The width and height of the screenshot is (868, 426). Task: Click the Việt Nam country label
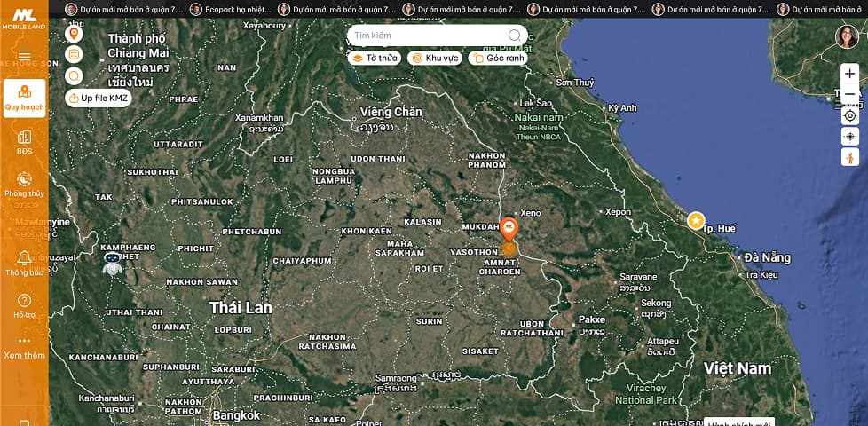pos(738,368)
